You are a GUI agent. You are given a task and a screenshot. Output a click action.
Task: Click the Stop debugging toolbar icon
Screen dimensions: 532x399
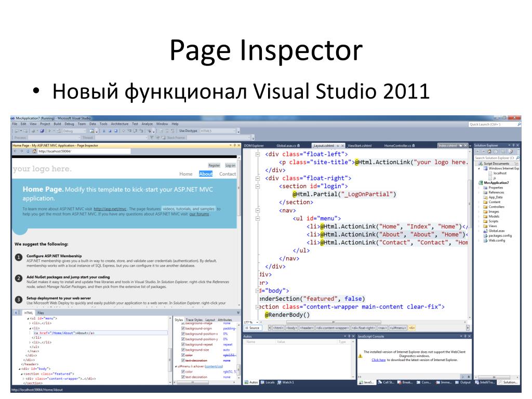110,130
